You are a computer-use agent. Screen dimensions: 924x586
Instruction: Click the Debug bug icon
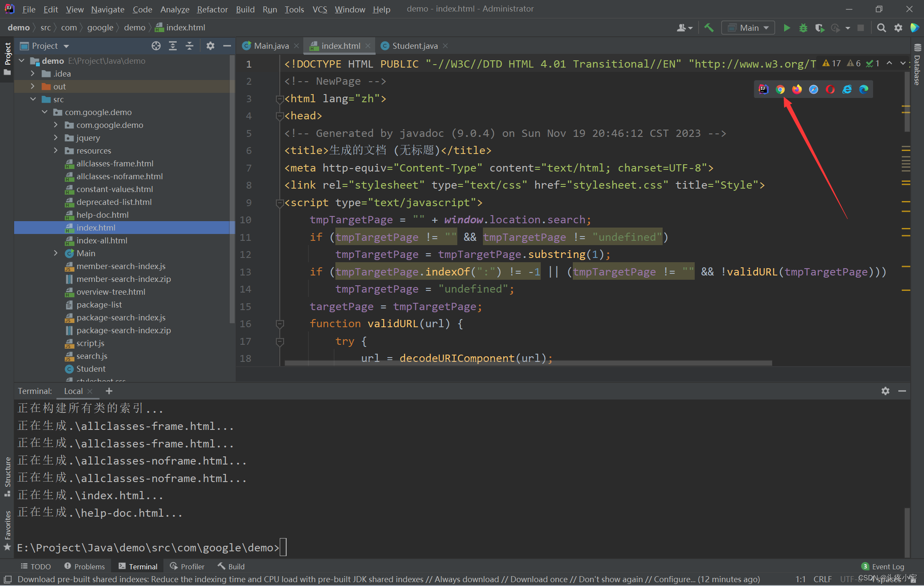tap(803, 28)
